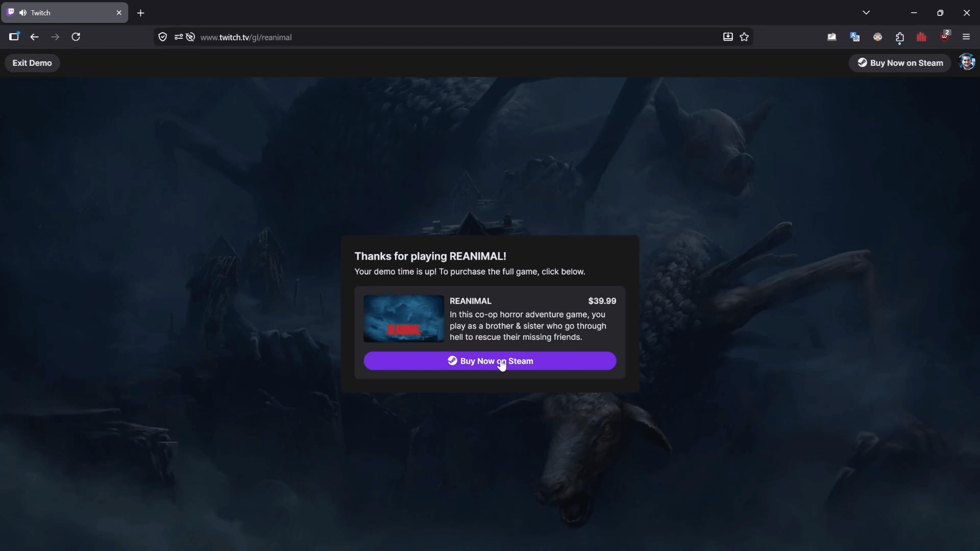Open tracking protection shield icon

click(x=163, y=37)
